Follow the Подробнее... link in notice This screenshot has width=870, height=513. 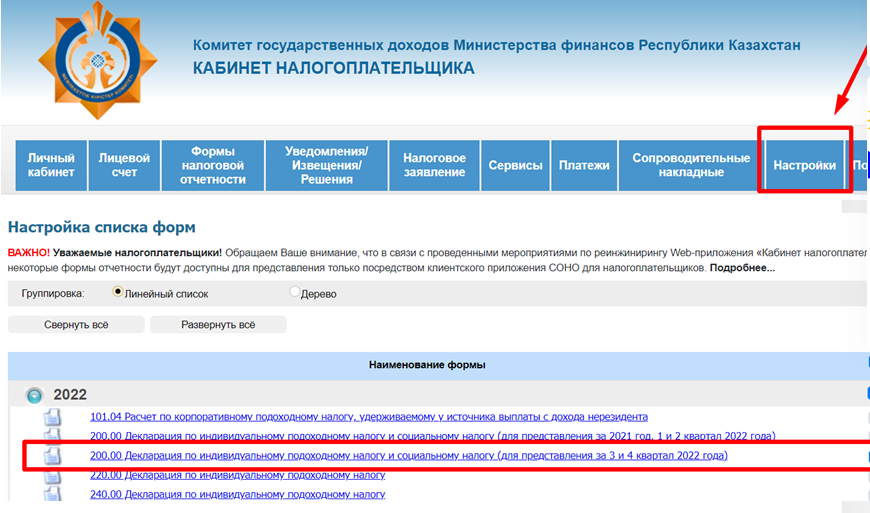click(x=742, y=268)
